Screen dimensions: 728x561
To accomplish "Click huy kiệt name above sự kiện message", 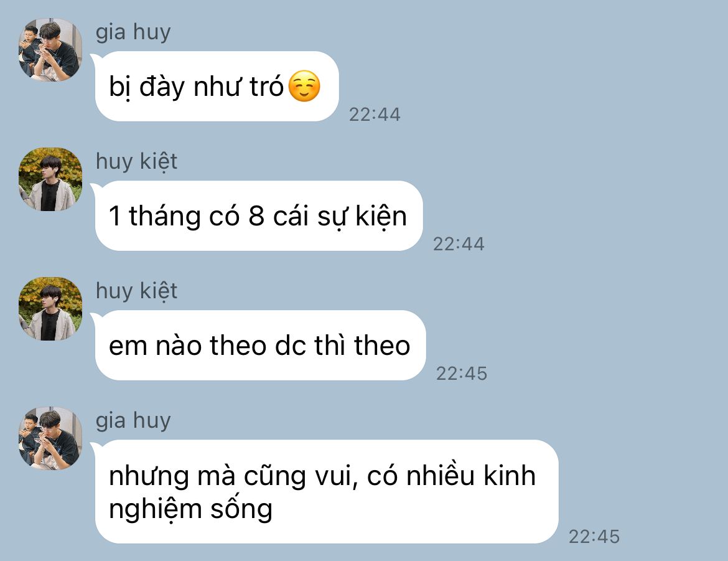I will point(136,162).
